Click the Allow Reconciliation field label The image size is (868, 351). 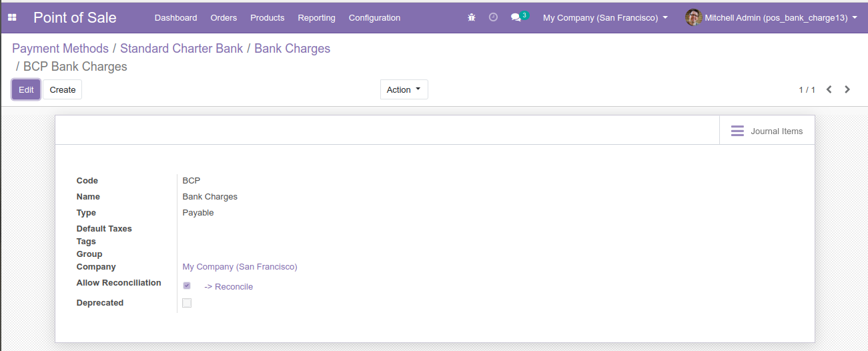[x=119, y=283]
